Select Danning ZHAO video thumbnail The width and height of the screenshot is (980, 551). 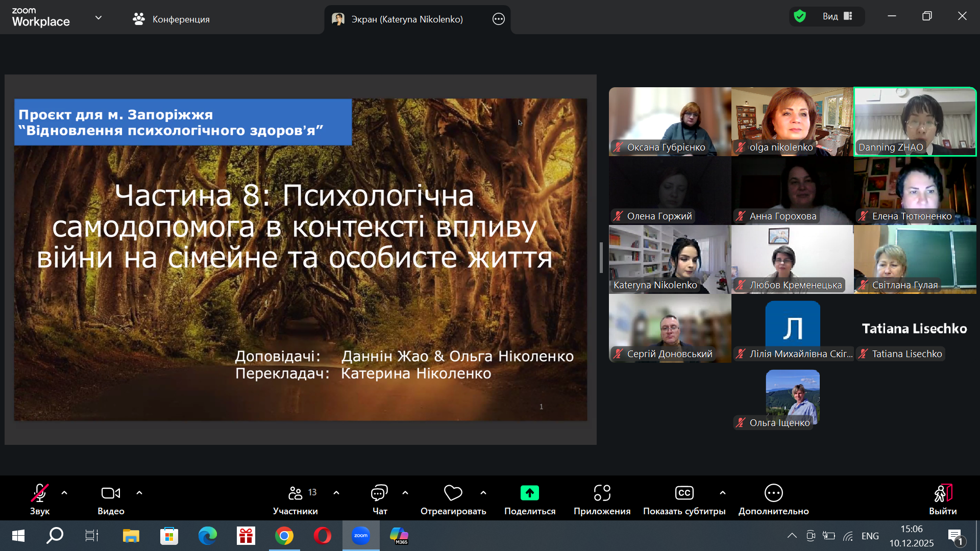(915, 121)
